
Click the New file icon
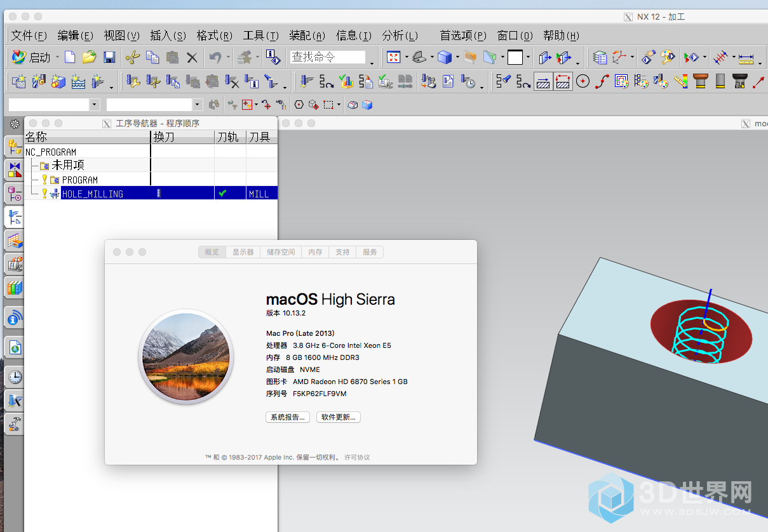[x=70, y=57]
